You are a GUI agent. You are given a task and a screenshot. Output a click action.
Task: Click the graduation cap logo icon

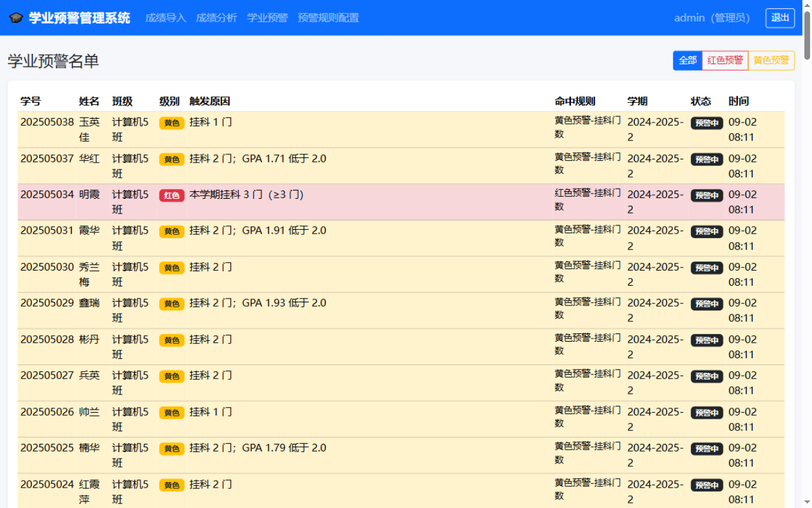click(16, 18)
